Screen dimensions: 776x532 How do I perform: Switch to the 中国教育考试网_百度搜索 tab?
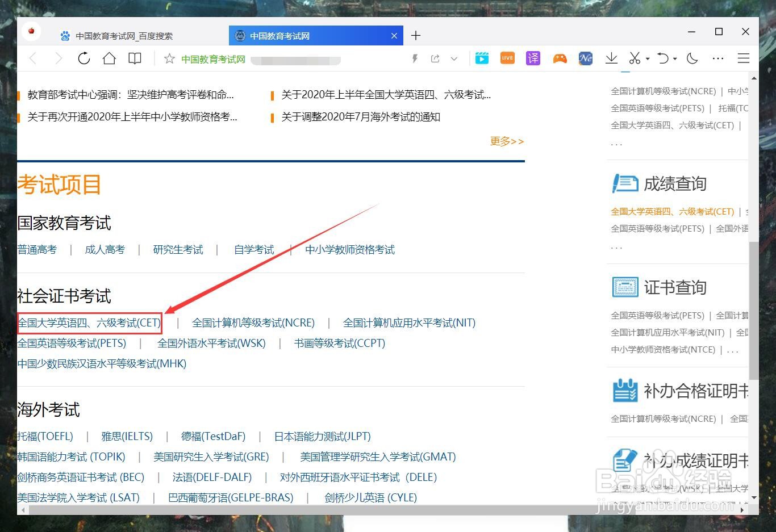tap(122, 35)
